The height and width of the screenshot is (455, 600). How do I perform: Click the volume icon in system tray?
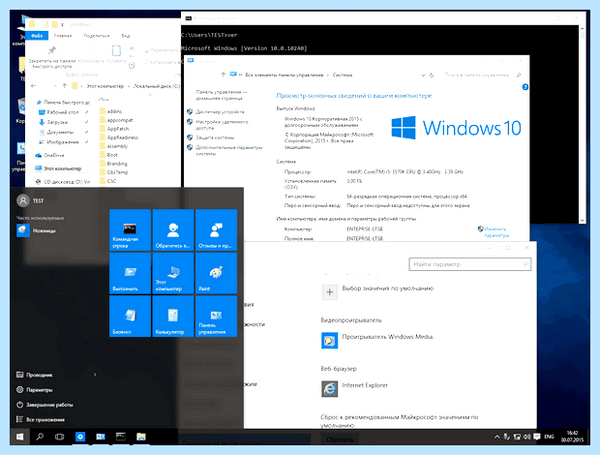click(x=527, y=437)
